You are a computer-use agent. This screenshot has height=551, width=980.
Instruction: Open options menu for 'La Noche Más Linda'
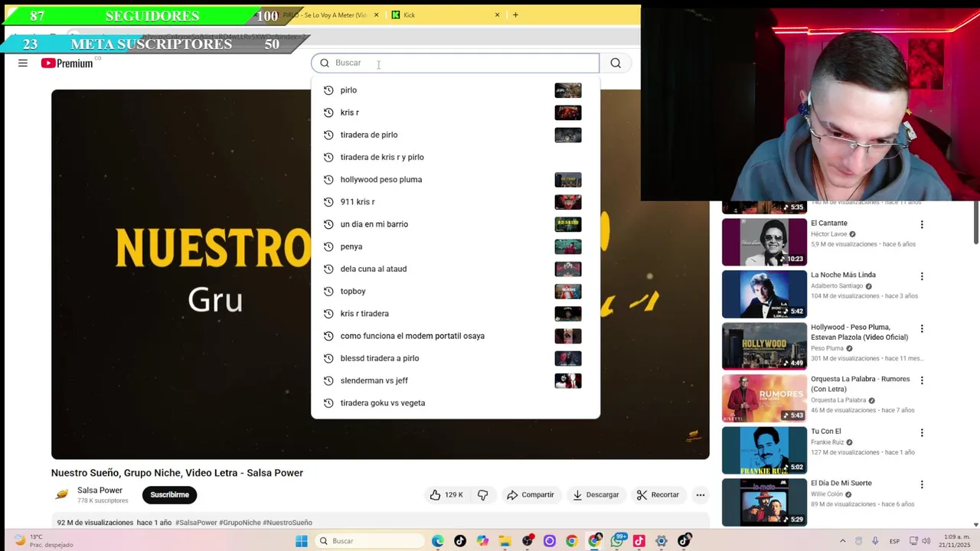pyautogui.click(x=922, y=276)
